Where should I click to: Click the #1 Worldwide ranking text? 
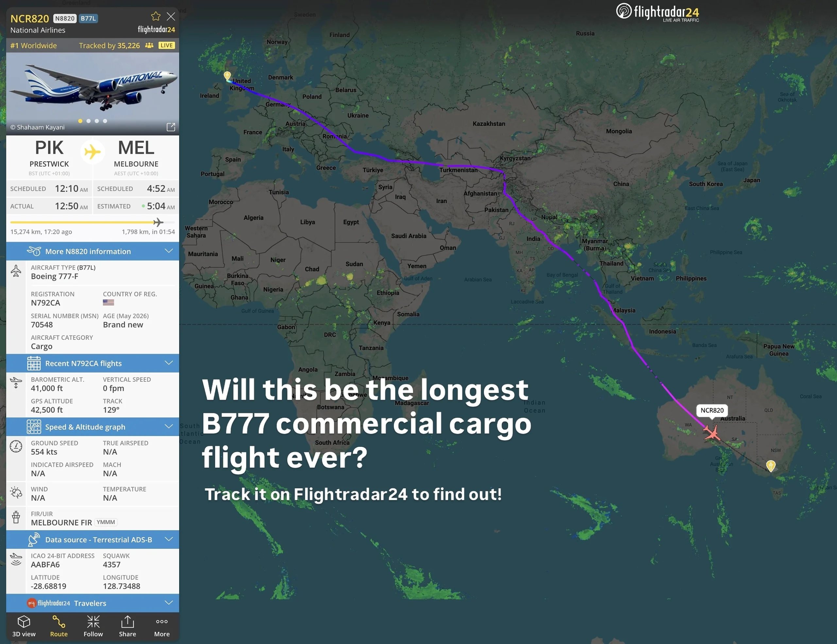[x=34, y=45]
